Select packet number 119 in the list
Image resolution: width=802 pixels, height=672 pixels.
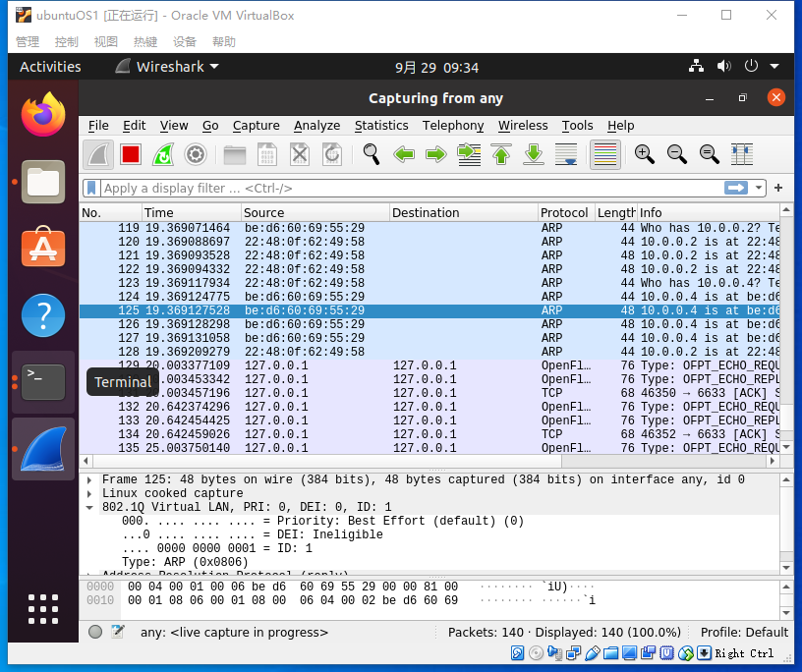(430, 228)
